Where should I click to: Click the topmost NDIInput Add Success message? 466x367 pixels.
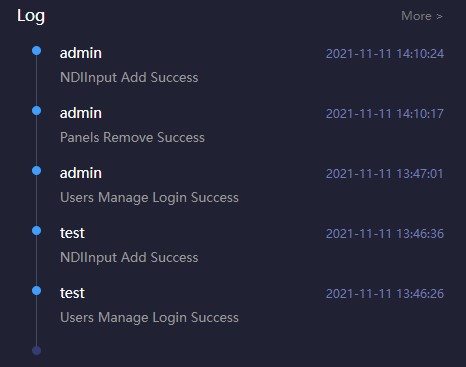[x=129, y=78]
